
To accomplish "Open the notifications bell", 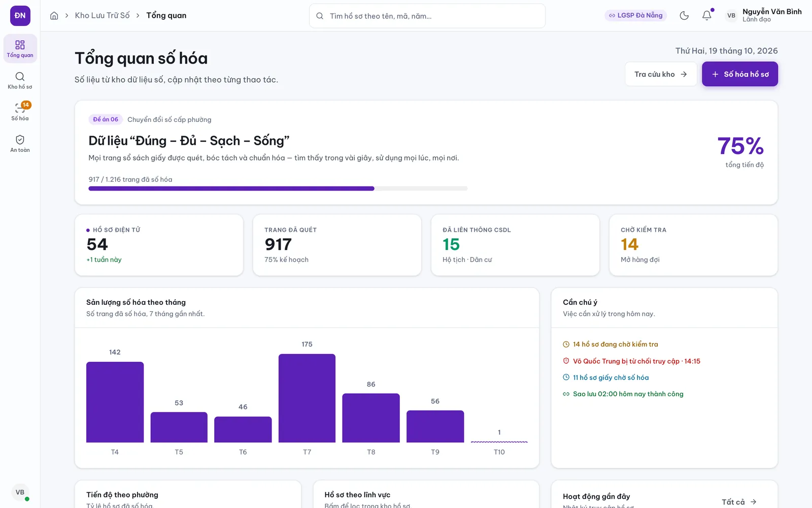I will [x=707, y=16].
